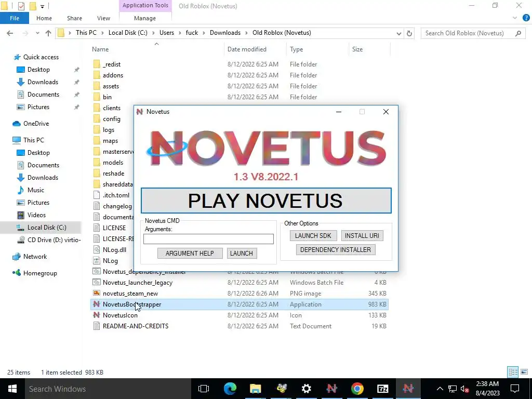Switch to the Home ribbon tab
Image resolution: width=532 pixels, height=399 pixels.
pos(44,18)
